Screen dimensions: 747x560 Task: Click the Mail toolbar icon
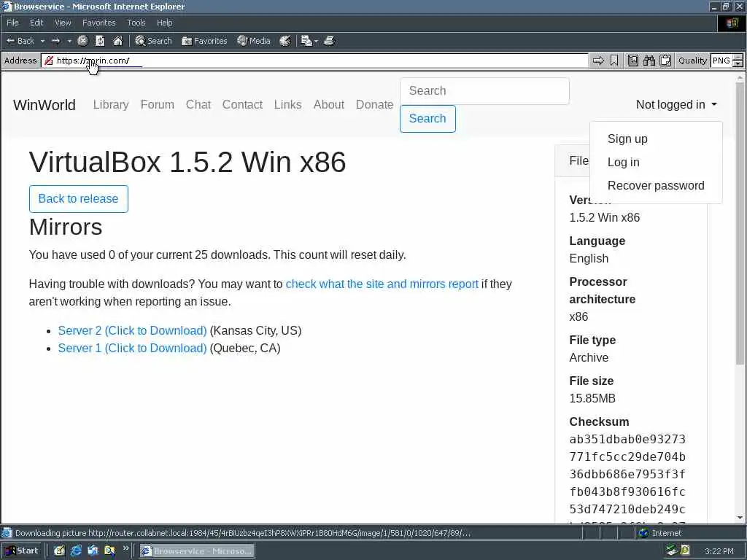pos(306,41)
